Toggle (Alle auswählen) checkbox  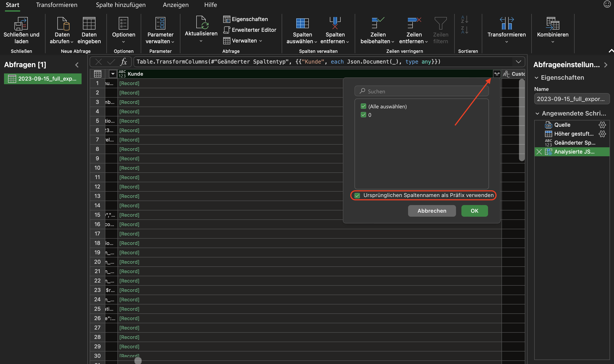pos(363,106)
